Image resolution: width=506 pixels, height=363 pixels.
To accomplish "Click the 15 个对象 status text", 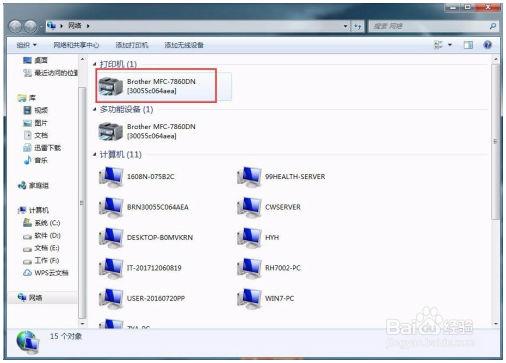I will click(66, 336).
